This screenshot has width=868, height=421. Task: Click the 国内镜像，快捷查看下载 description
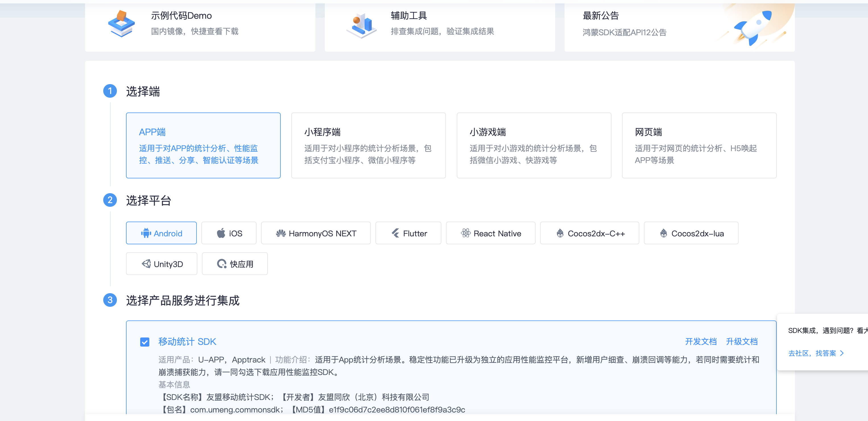pos(195,31)
